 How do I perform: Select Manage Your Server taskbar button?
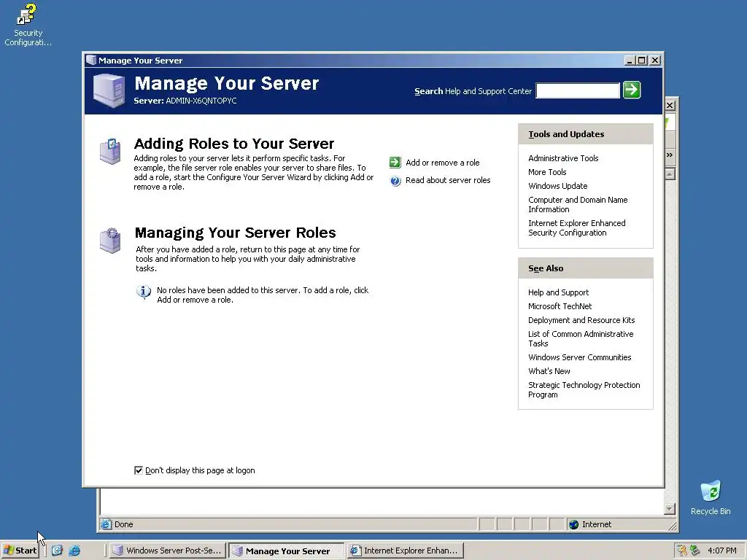pos(286,551)
